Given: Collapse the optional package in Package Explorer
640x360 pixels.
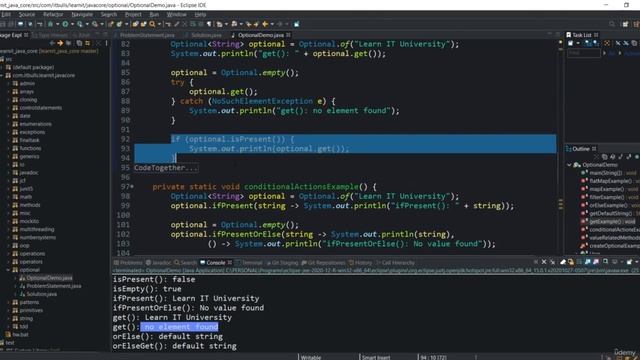Looking at the screenshot, I should [x=8, y=270].
